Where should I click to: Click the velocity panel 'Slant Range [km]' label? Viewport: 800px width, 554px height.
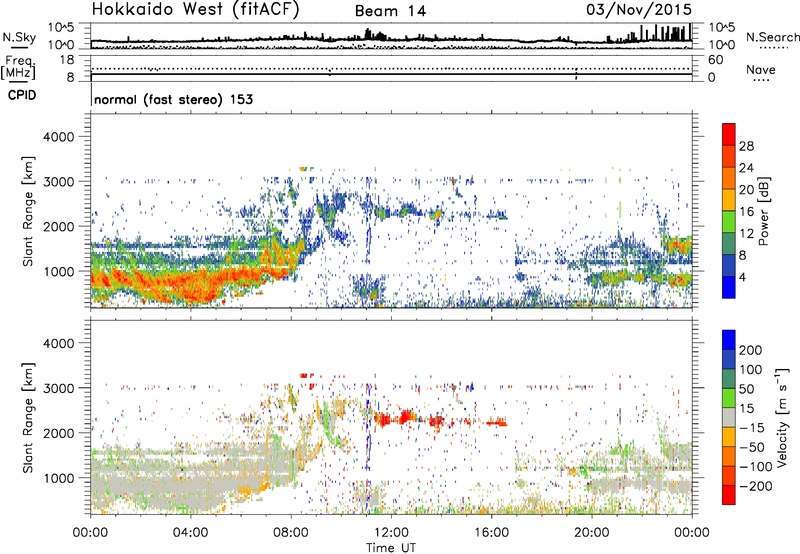[28, 418]
